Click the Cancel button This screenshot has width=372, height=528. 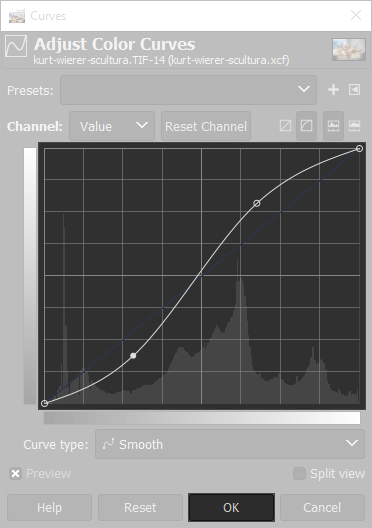(322, 507)
